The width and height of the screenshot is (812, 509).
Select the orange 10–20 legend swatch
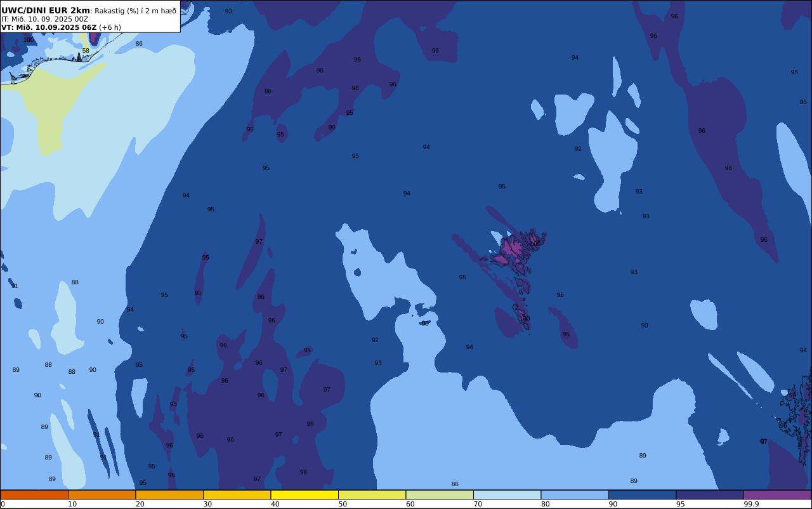point(101,494)
